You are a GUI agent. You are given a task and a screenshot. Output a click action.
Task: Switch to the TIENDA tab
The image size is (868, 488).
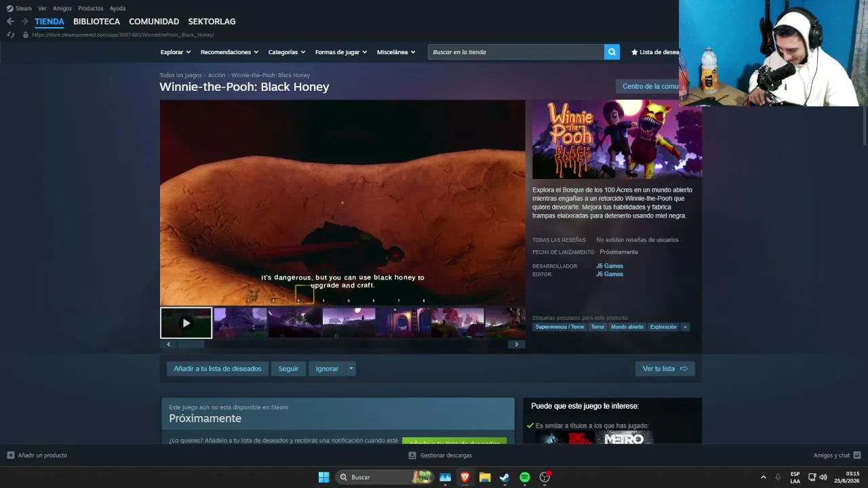coord(50,22)
